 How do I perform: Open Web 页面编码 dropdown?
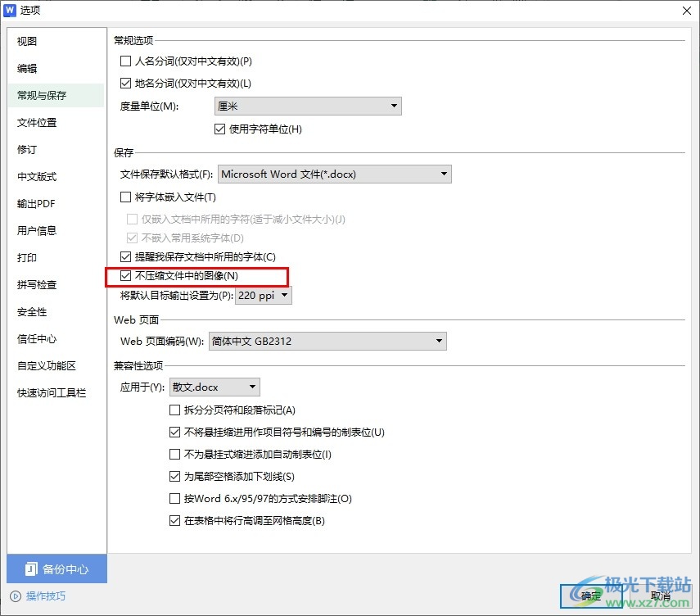[327, 342]
